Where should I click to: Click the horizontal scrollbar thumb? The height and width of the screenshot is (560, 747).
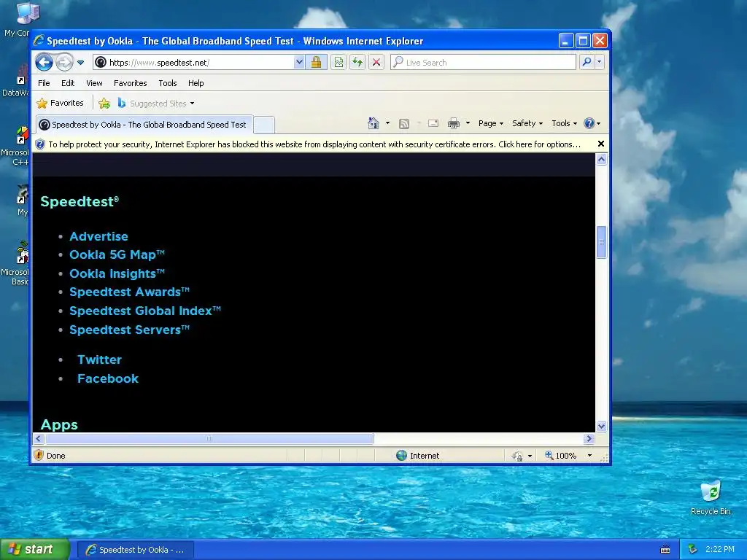[x=209, y=438]
